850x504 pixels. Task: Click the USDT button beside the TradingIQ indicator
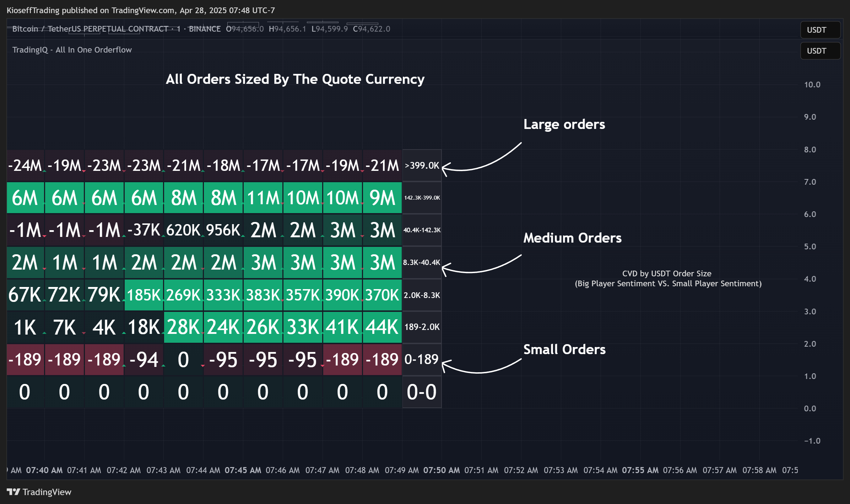[820, 51]
